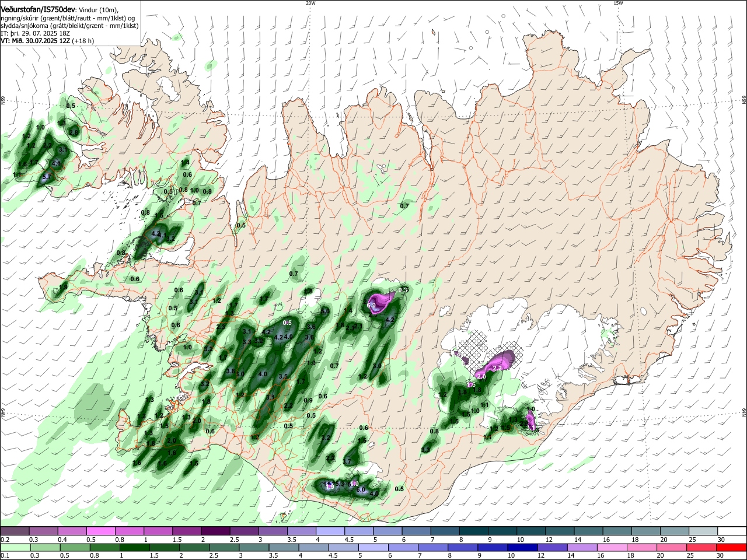747x560 pixels.
Task: Select the periwinkle 4 mm swatch in top row
Action: pyautogui.click(x=330, y=531)
